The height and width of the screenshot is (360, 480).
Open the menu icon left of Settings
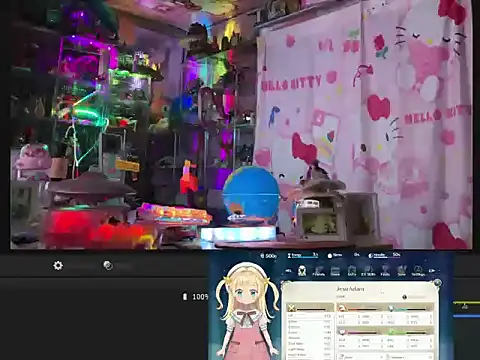click(x=402, y=271)
